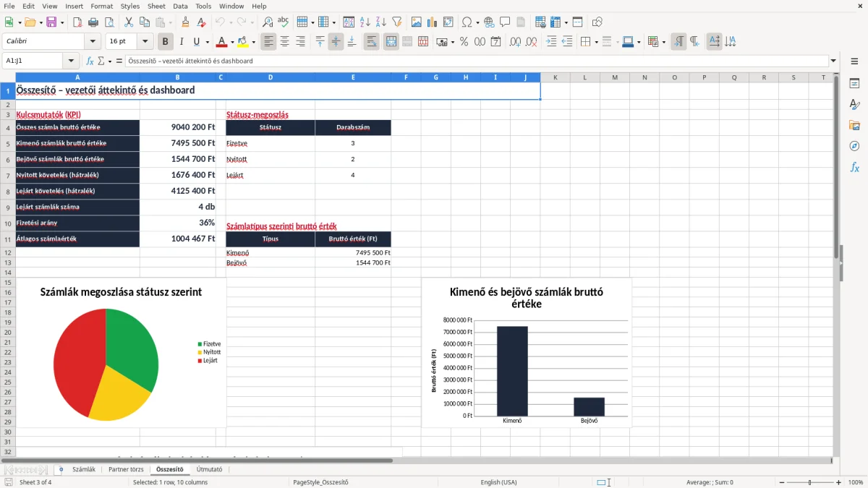Open the Format menu
The width and height of the screenshot is (868, 488).
pyautogui.click(x=101, y=6)
